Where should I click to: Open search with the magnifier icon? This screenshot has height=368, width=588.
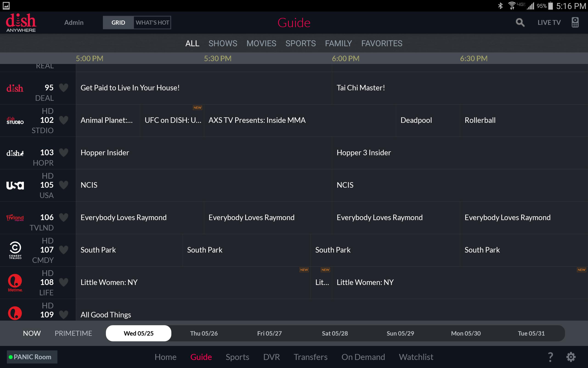520,23
